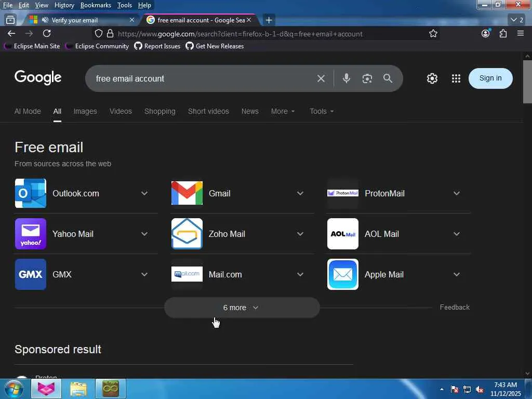
Task: Click the ProtonMail logo
Action: point(343,193)
